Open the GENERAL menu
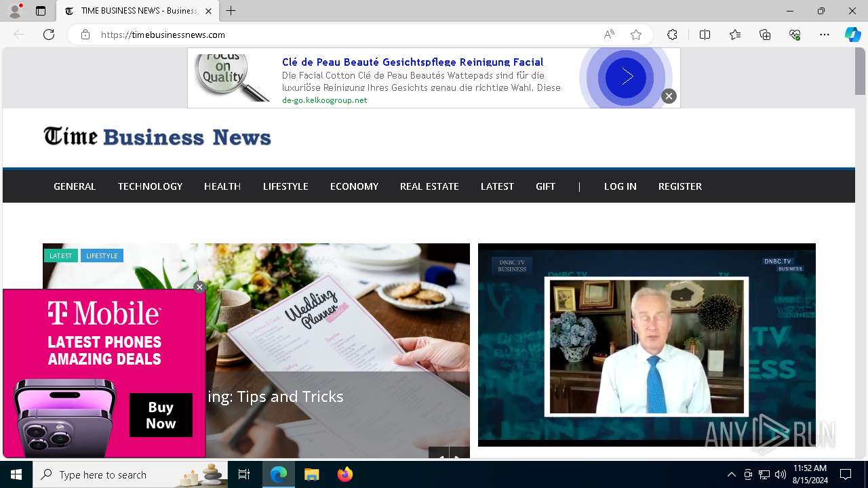 click(75, 186)
